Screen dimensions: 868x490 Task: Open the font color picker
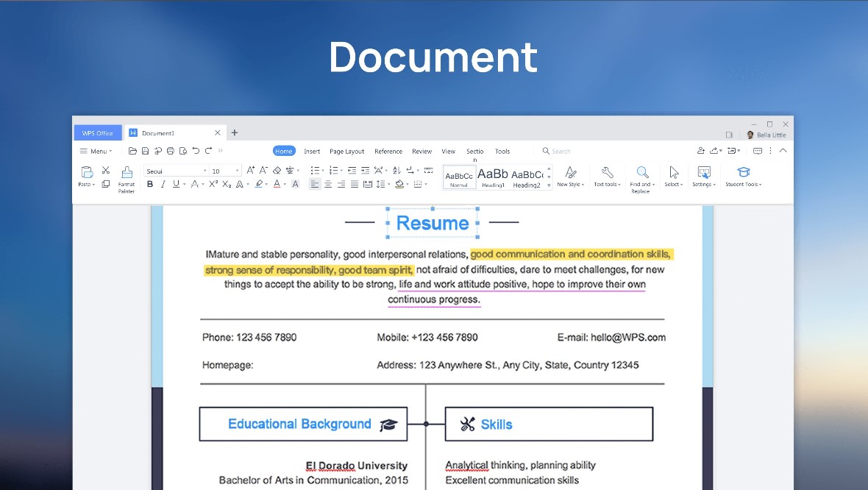[x=277, y=184]
